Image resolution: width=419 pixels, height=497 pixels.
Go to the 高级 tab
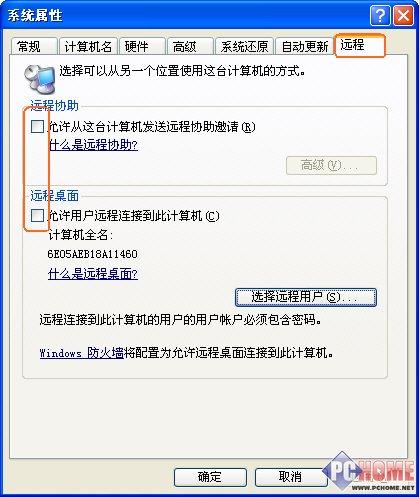pyautogui.click(x=190, y=46)
